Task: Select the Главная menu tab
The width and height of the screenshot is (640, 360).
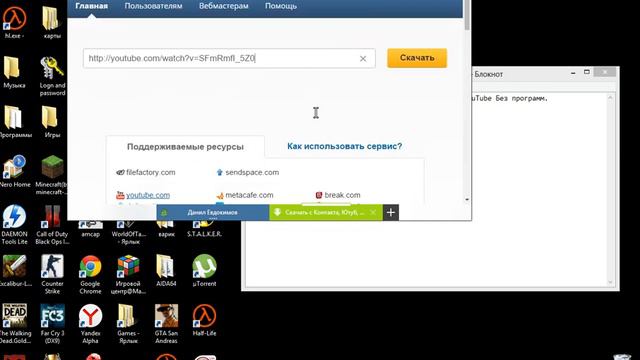Action: pos(91,6)
